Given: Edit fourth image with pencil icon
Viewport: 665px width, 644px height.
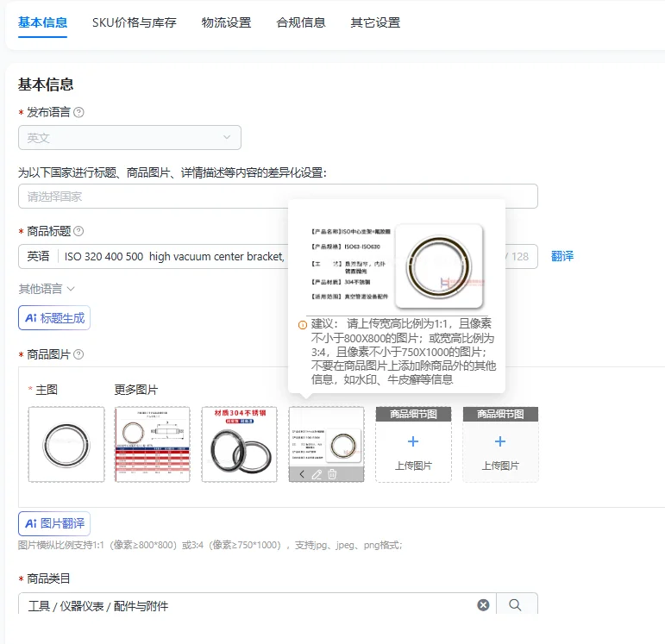Looking at the screenshot, I should click(x=317, y=474).
